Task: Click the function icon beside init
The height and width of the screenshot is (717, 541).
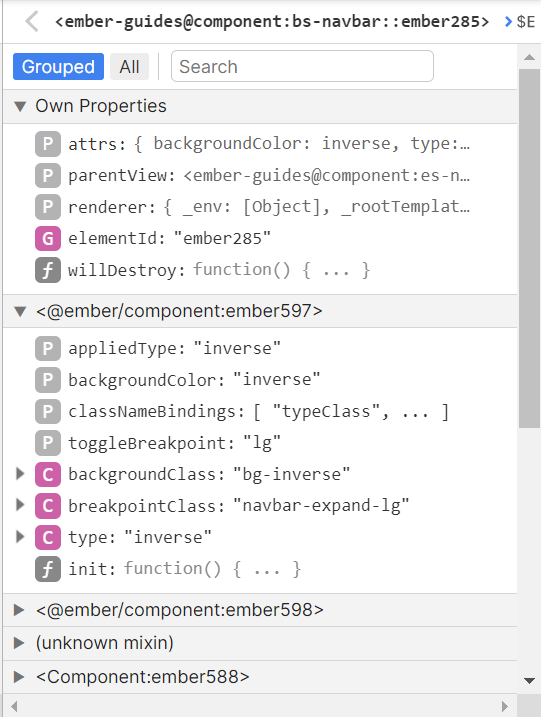Action: coord(48,569)
